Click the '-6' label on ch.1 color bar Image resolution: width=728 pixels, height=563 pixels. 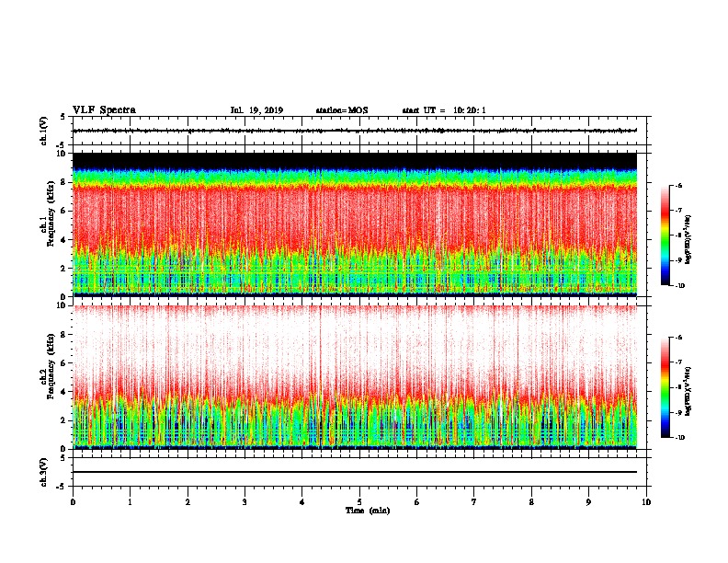click(678, 185)
